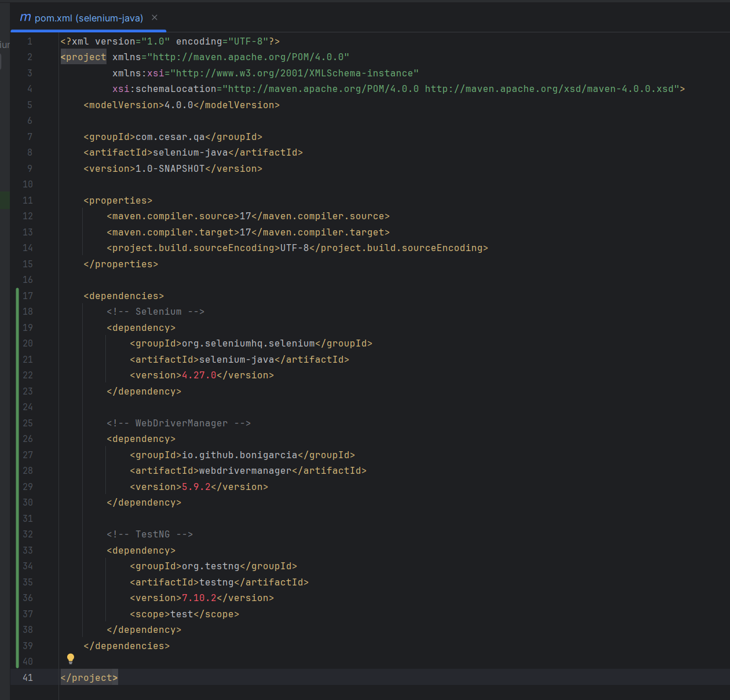
Task: Click the WebDriverManager comment on line 25
Action: (x=179, y=423)
